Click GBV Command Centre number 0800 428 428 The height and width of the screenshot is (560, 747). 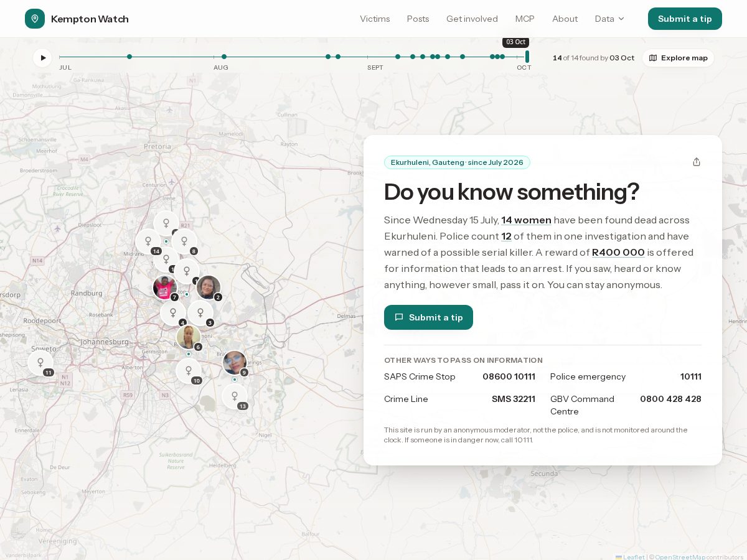pos(670,399)
